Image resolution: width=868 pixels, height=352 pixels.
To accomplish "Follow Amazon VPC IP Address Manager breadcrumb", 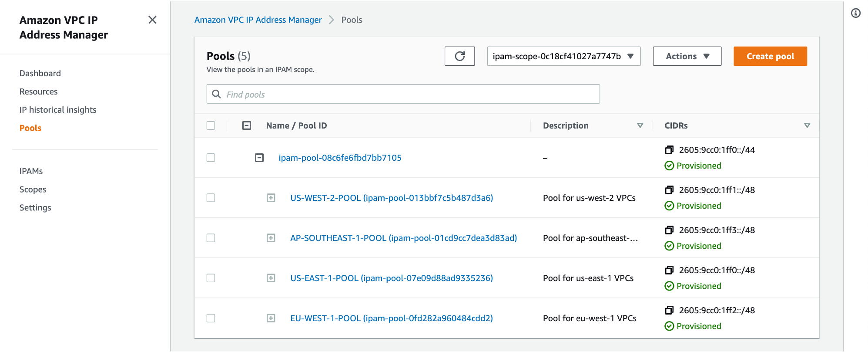I will [x=258, y=20].
